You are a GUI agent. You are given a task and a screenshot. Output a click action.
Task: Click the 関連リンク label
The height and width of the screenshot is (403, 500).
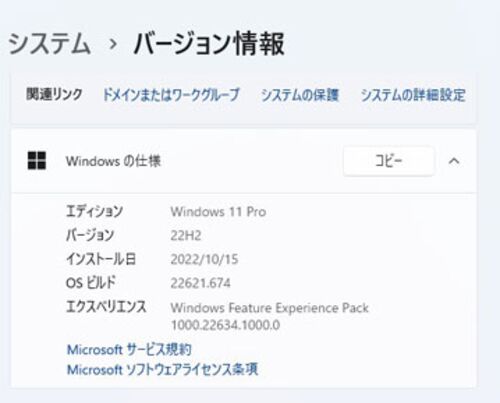[x=54, y=94]
